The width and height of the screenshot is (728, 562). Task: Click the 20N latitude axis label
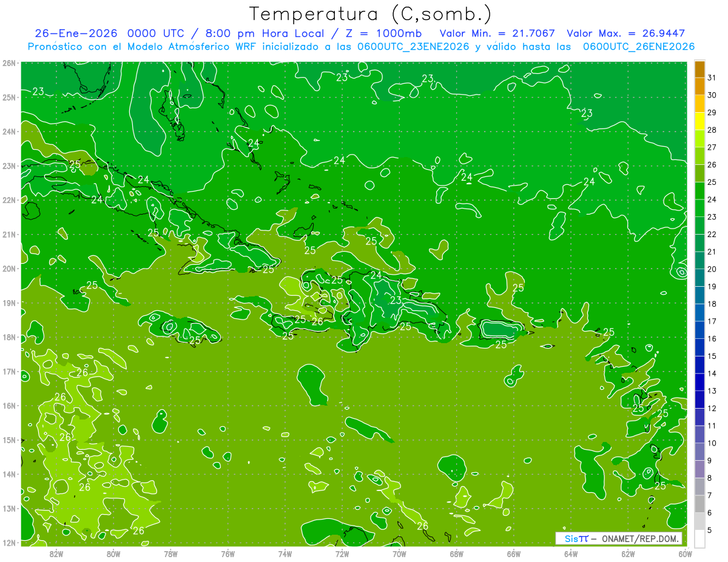tap(8, 269)
